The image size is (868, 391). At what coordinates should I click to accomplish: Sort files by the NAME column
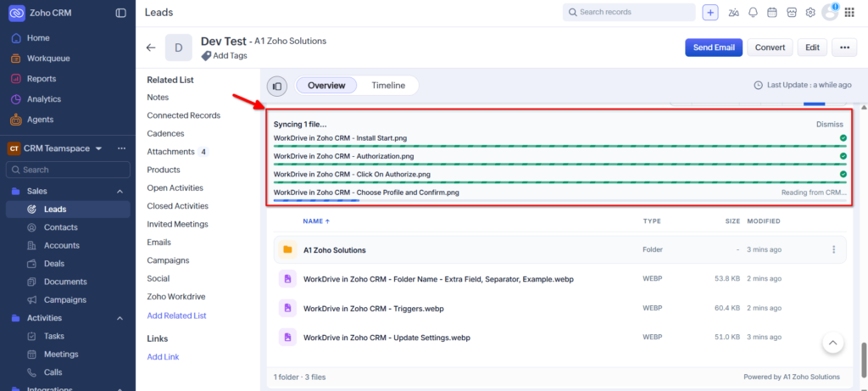tap(316, 221)
